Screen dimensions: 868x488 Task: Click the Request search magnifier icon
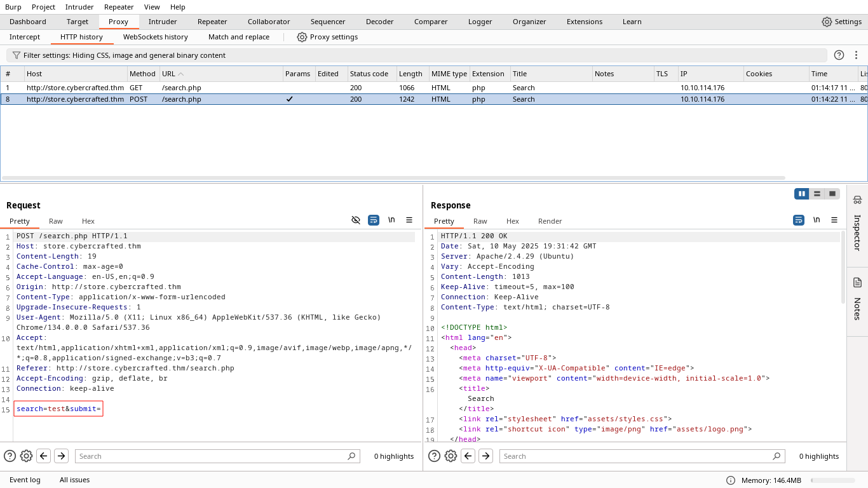point(351,456)
